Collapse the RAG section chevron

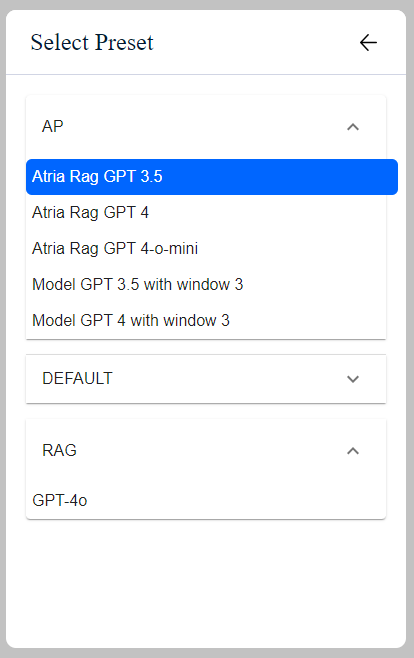point(353,451)
